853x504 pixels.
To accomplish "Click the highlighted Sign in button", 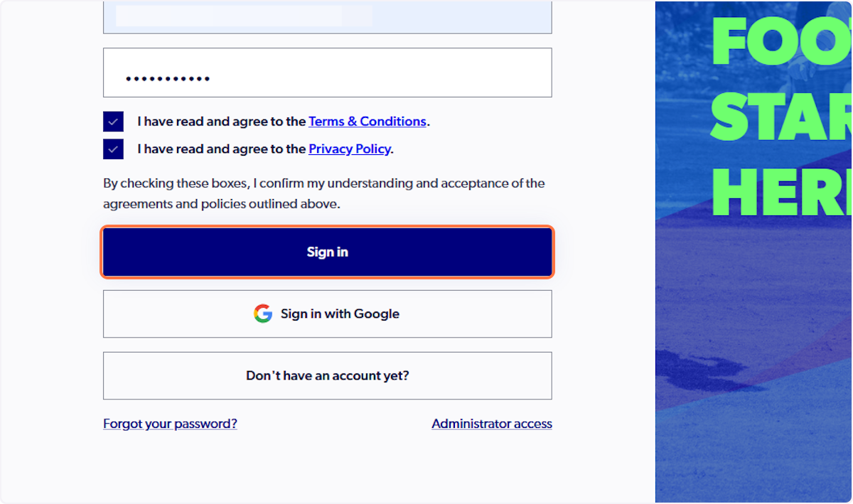I will [x=327, y=252].
